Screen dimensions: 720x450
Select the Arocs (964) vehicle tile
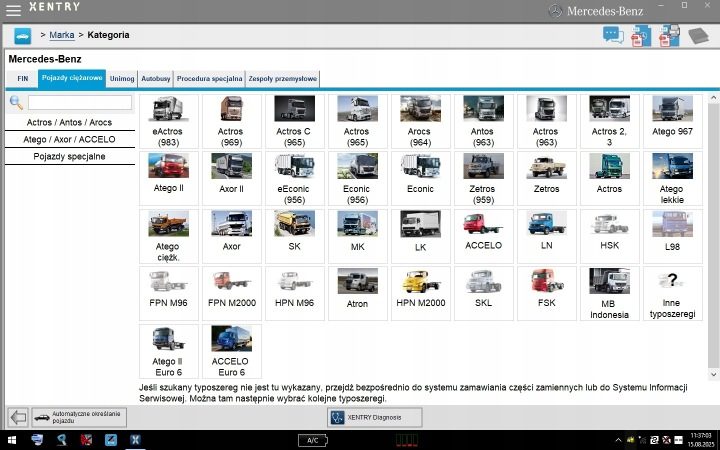click(420, 121)
